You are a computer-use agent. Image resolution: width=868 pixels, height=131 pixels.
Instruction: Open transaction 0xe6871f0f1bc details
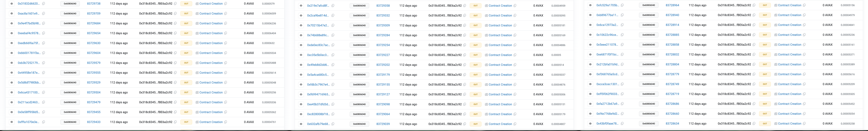coord(608,54)
